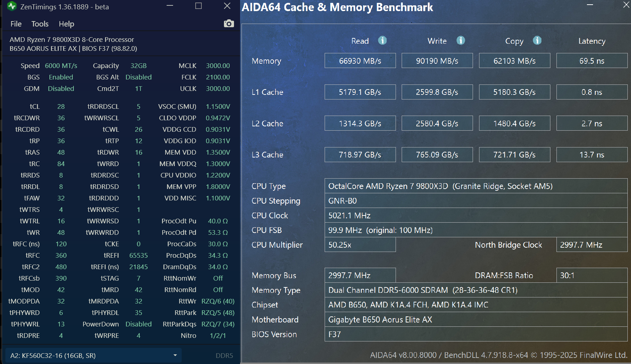Click the L1 Cache Write 2599.8 GB/s field
This screenshot has height=364, width=631.
click(x=437, y=92)
